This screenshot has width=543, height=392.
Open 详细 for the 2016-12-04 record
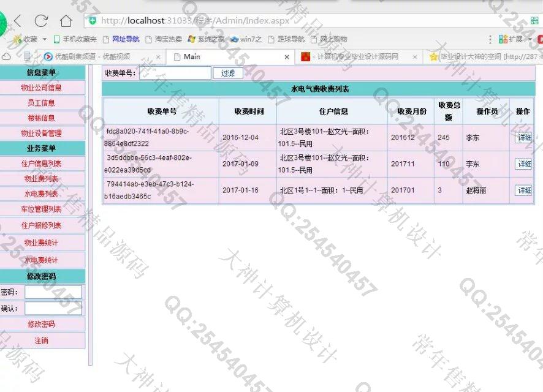[x=523, y=138]
